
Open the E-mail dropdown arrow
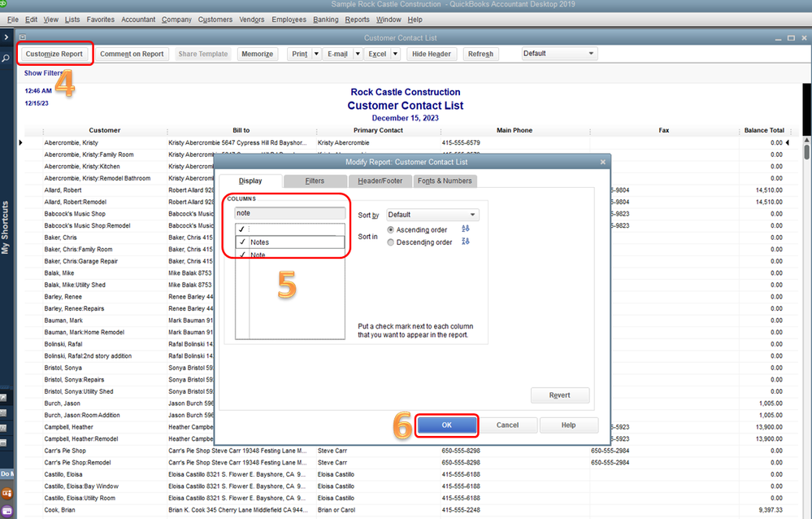pyautogui.click(x=358, y=54)
